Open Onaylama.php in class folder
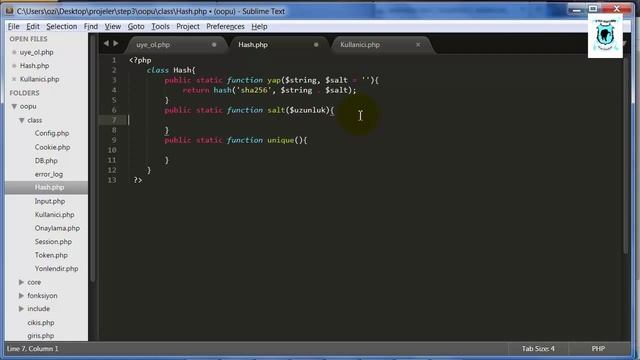The width and height of the screenshot is (640, 360). (x=57, y=228)
